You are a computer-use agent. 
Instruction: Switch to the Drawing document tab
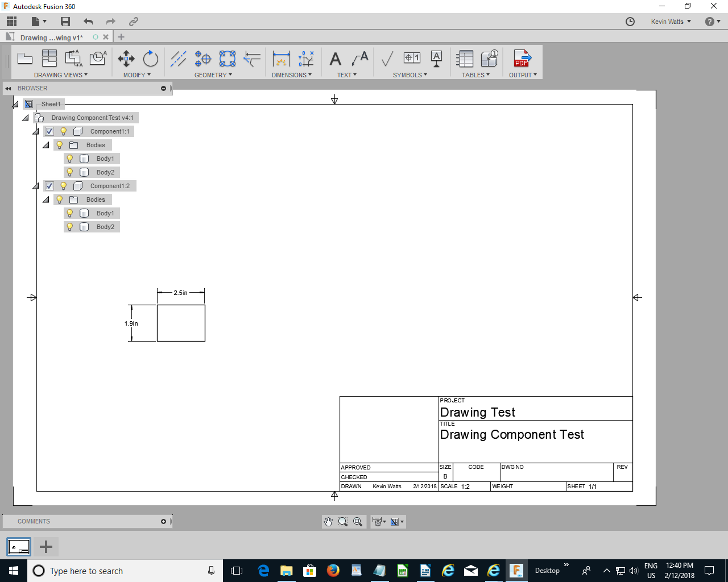tap(51, 36)
